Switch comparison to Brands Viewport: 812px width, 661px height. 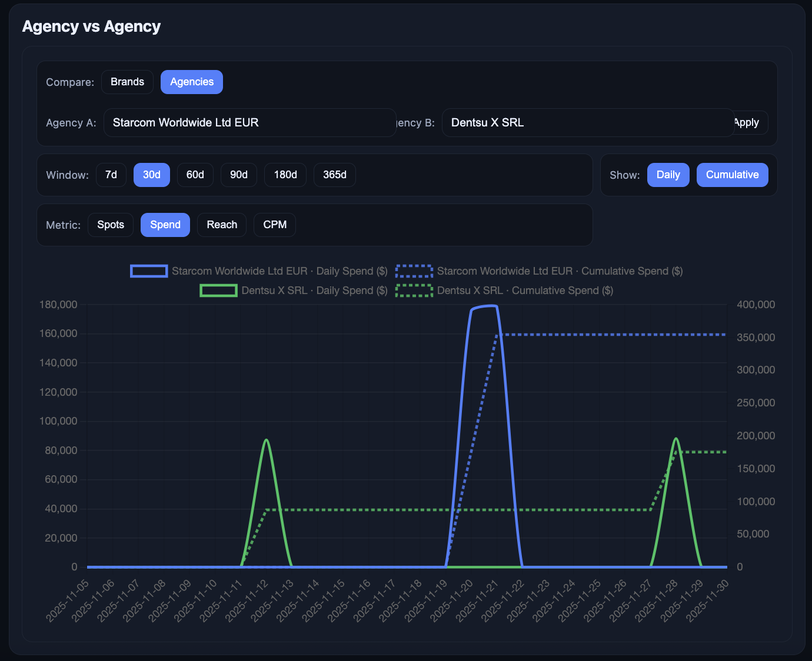pyautogui.click(x=127, y=82)
